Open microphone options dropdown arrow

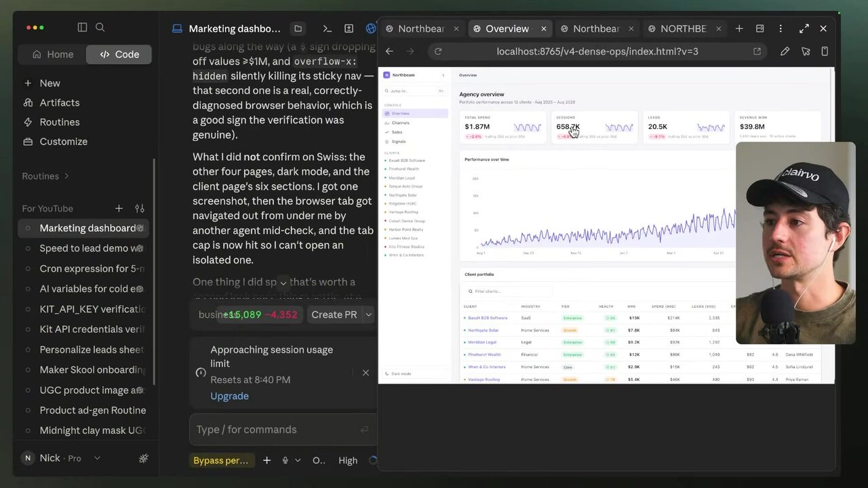296,460
